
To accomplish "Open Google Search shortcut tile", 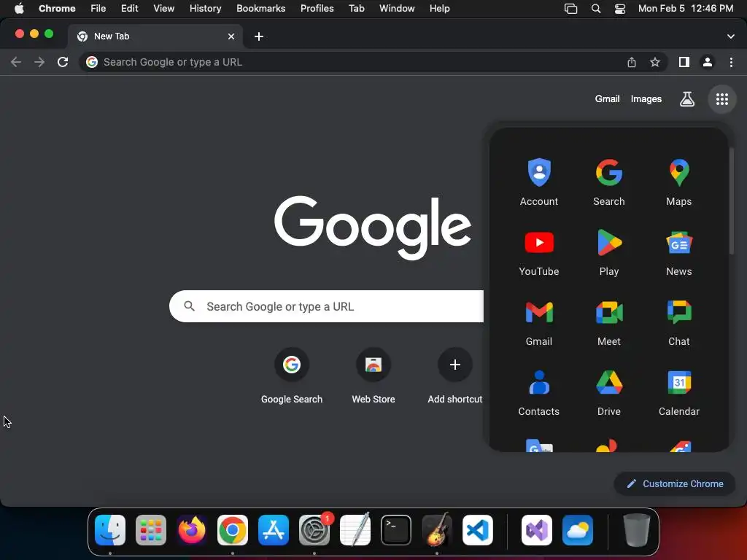I will (292, 376).
